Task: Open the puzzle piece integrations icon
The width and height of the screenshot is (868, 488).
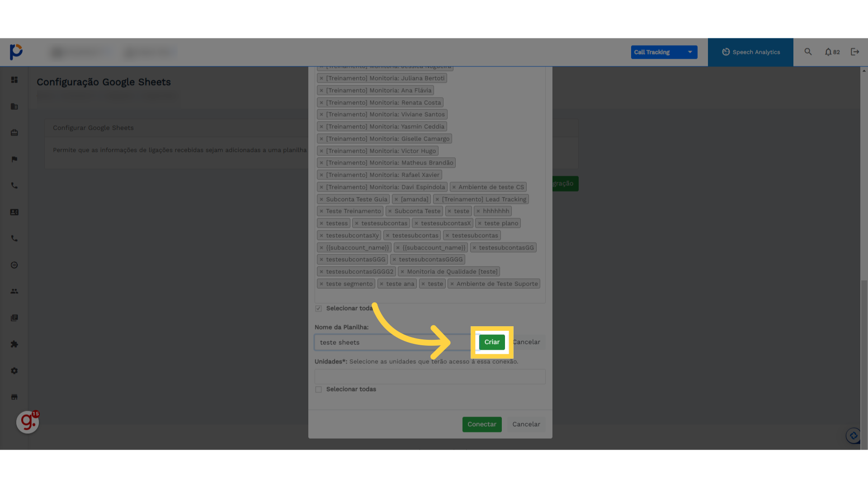Action: point(14,344)
